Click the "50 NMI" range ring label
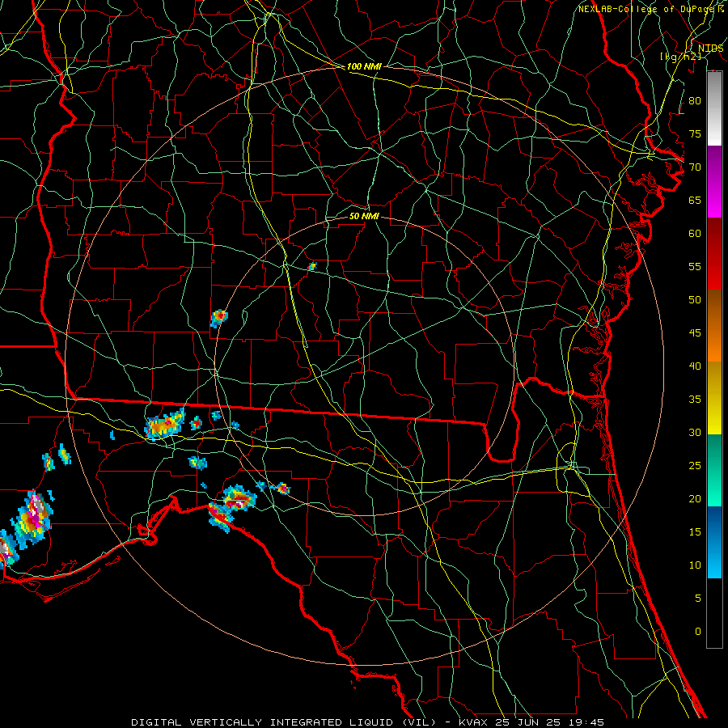Screen dimensions: 728x728 pyautogui.click(x=364, y=216)
